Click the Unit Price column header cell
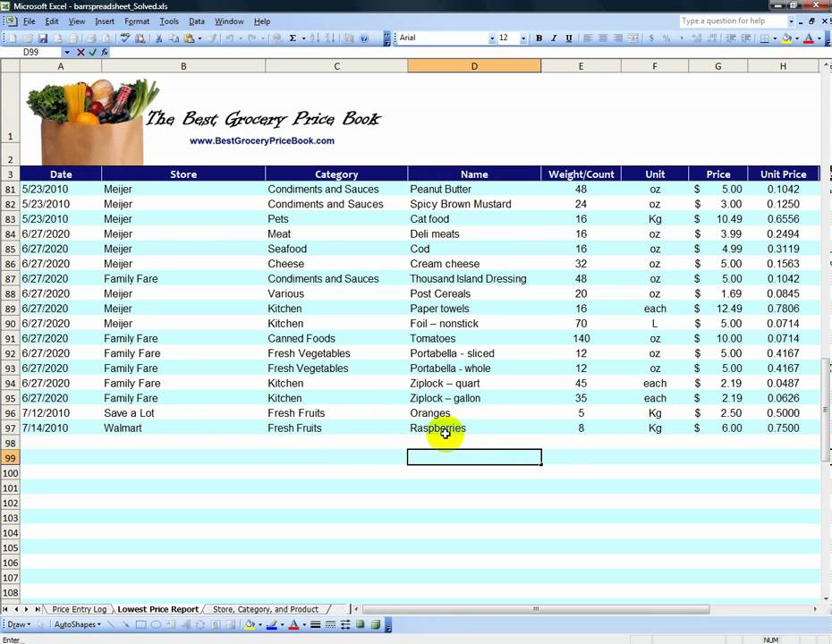 783,174
